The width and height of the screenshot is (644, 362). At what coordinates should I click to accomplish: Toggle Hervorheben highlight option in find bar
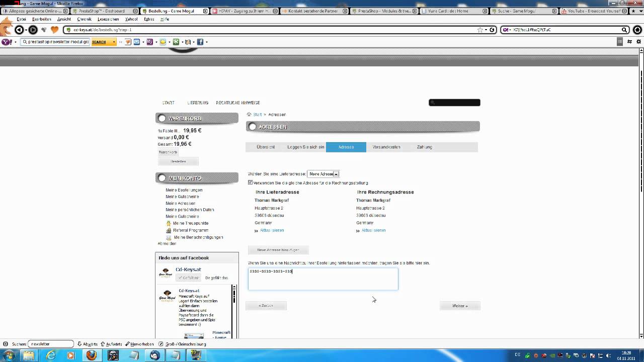[x=139, y=344]
